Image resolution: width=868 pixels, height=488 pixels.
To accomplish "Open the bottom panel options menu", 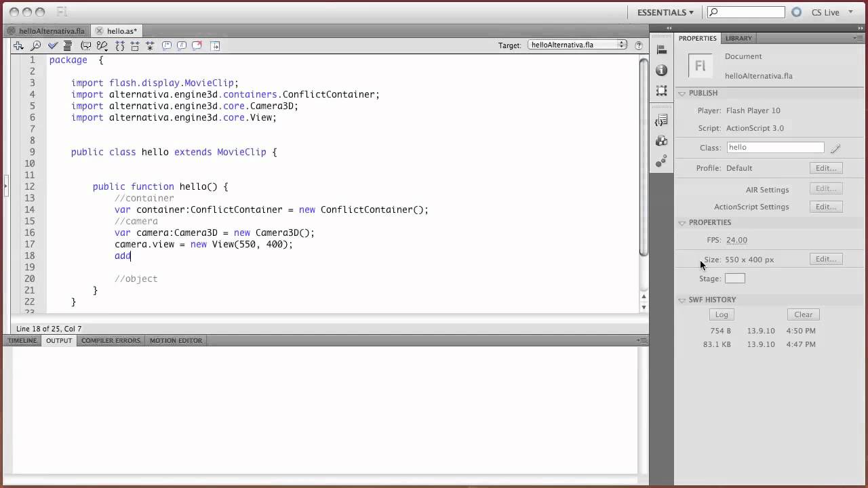I will tap(642, 340).
